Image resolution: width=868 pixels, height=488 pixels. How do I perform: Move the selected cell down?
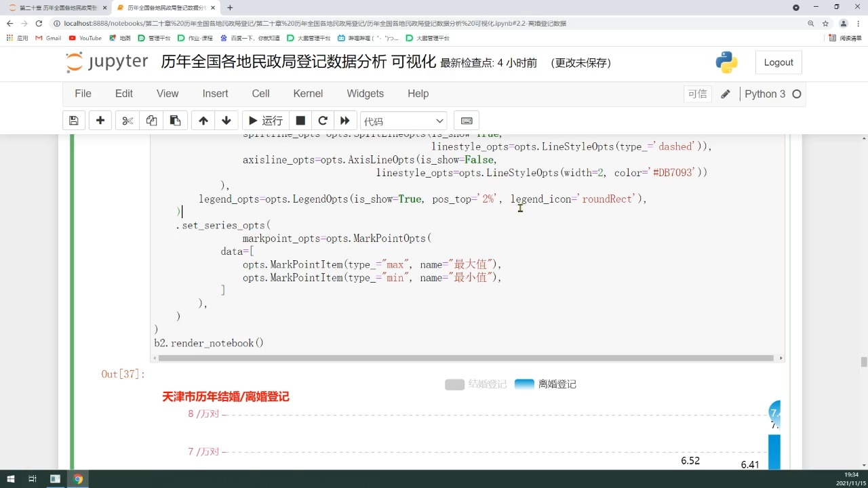coord(226,121)
